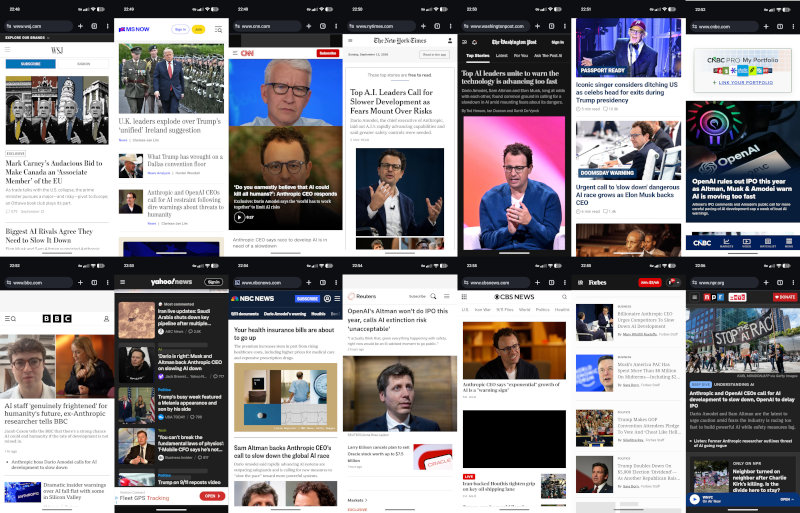This screenshot has width=800, height=513.
Task: Open Washington Post notifications bell icon
Action: pos(474,42)
